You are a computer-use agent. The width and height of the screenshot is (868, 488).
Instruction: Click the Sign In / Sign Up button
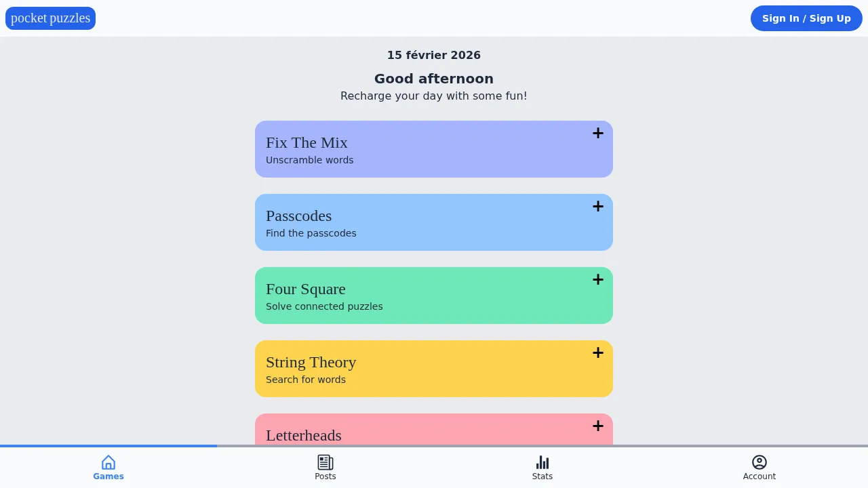(806, 18)
